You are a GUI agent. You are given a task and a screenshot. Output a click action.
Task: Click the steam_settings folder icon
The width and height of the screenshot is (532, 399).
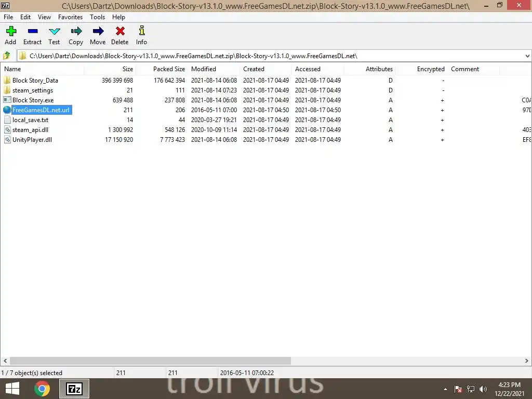pos(7,90)
